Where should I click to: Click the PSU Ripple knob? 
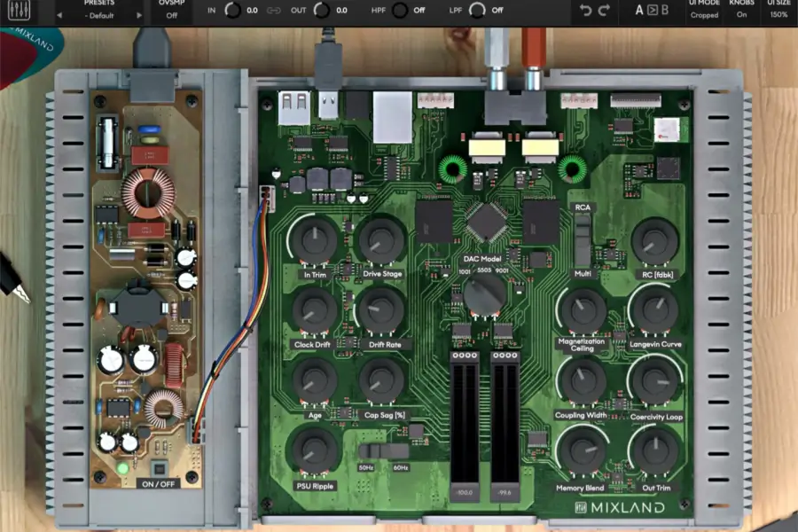click(x=315, y=451)
